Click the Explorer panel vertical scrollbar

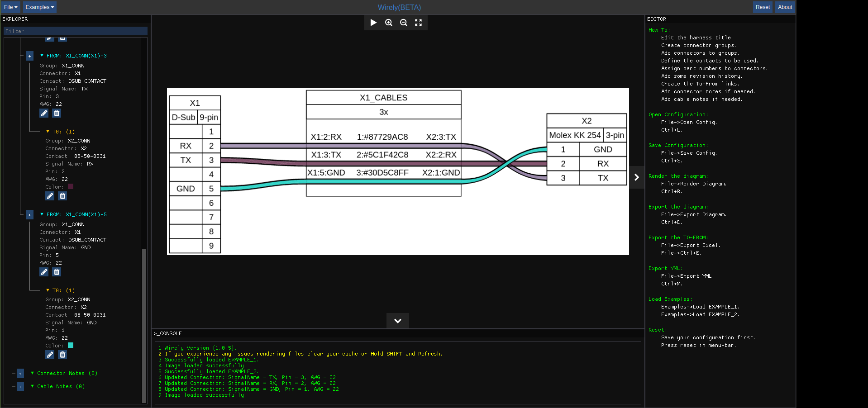pos(144,326)
